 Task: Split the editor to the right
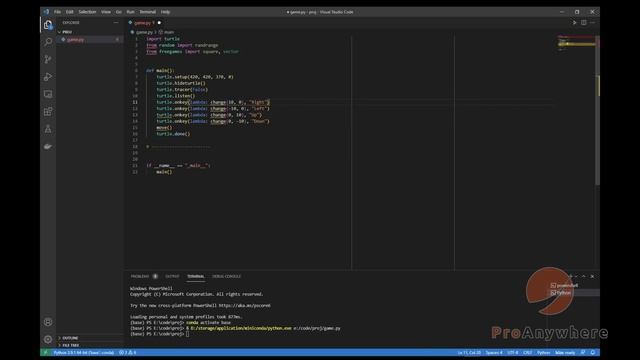(584, 23)
